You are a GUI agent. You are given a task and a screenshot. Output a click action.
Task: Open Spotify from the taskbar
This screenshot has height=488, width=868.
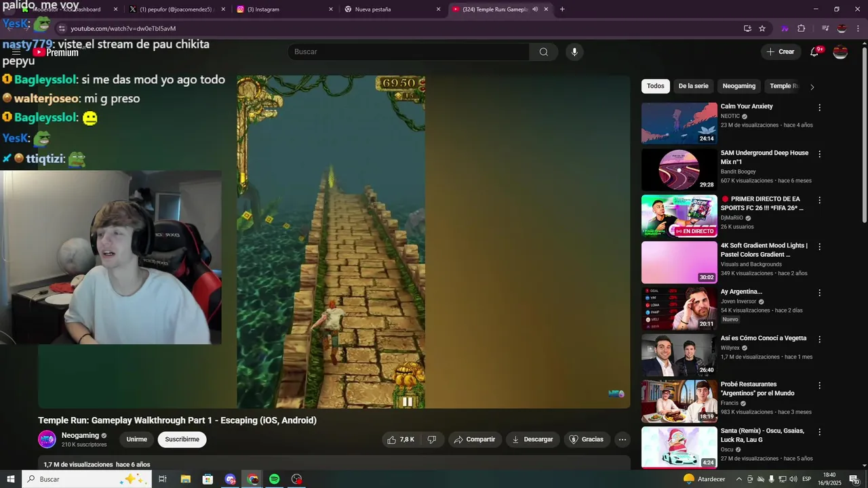(x=274, y=479)
